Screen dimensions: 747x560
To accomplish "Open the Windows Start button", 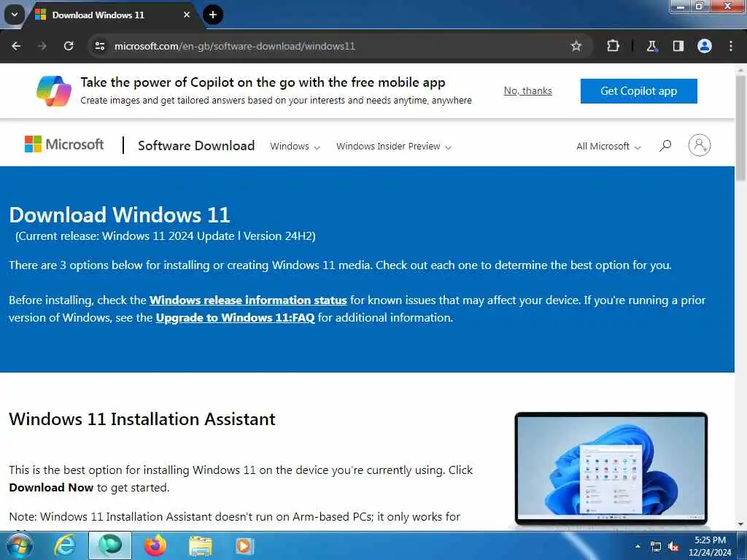I will tap(19, 545).
